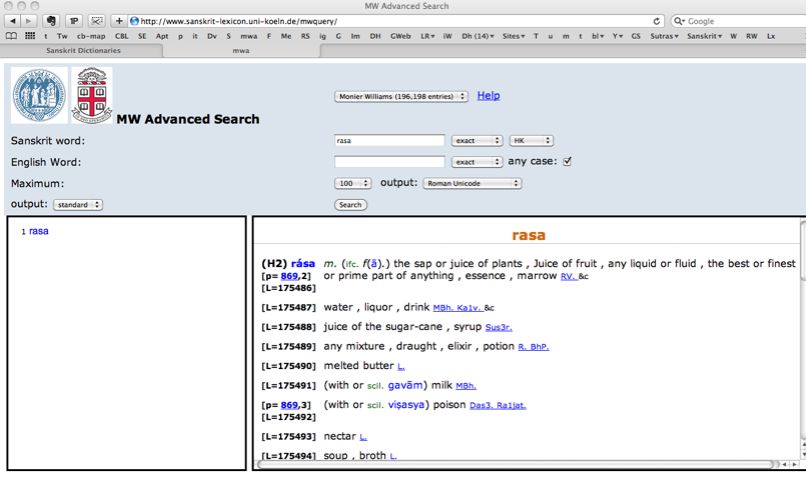The image size is (806, 487).
Task: Open the Das3. Ra1jat. reference link
Action: click(x=498, y=406)
